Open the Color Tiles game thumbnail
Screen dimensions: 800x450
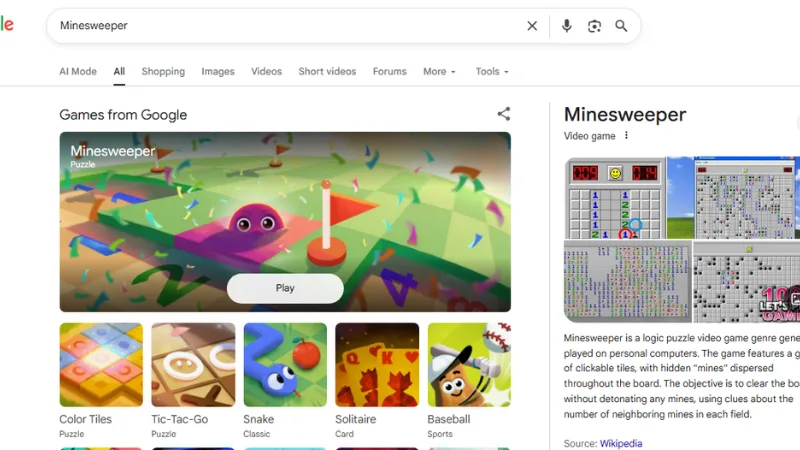pos(101,365)
